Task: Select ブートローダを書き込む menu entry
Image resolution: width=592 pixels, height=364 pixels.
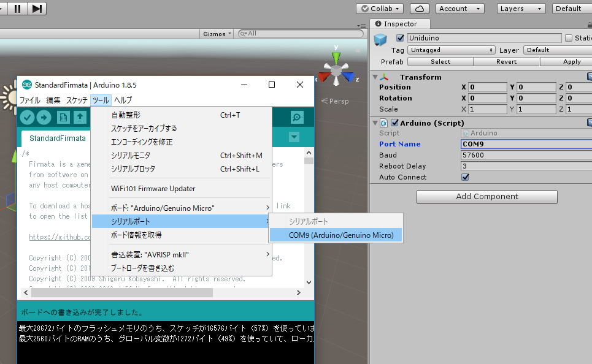Action: coord(181,268)
